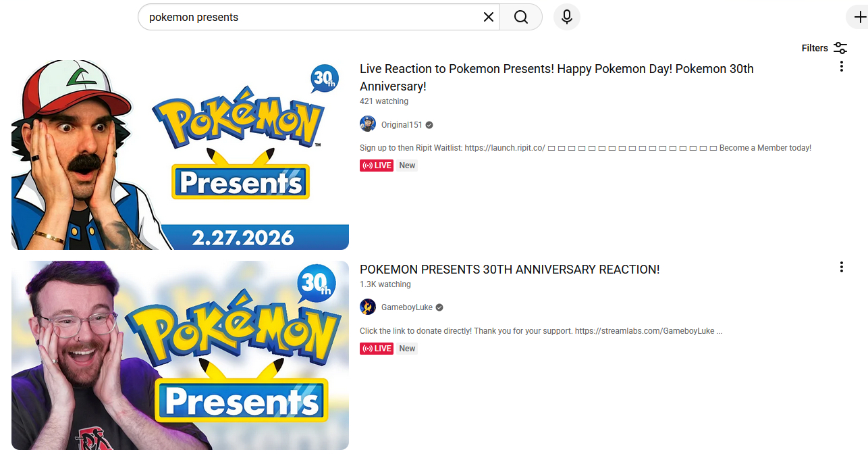Viewport: 868px width, 454px height.
Task: Open the Original151 channel name link
Action: [401, 125]
